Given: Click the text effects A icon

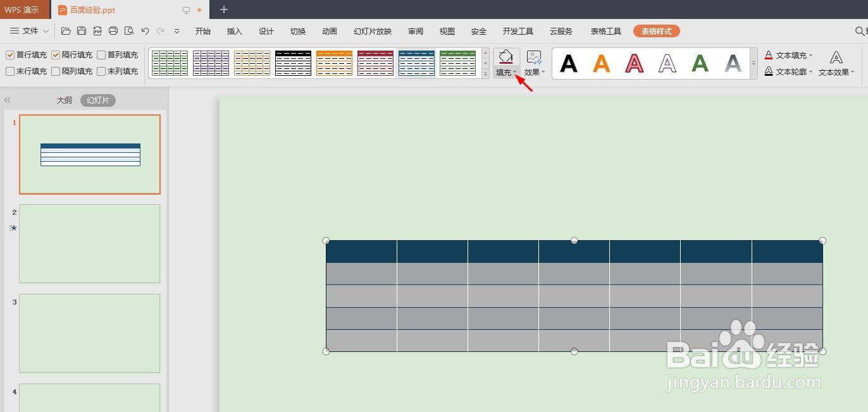Looking at the screenshot, I should [836, 58].
